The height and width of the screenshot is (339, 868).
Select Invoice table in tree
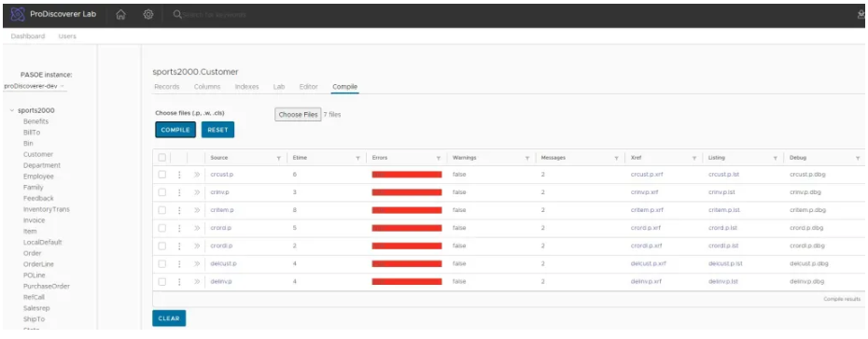(x=35, y=220)
